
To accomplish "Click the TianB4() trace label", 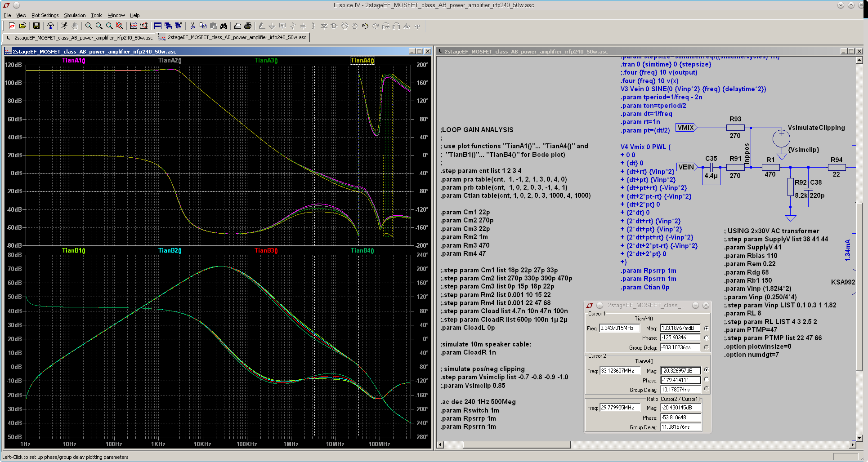I will (x=362, y=251).
